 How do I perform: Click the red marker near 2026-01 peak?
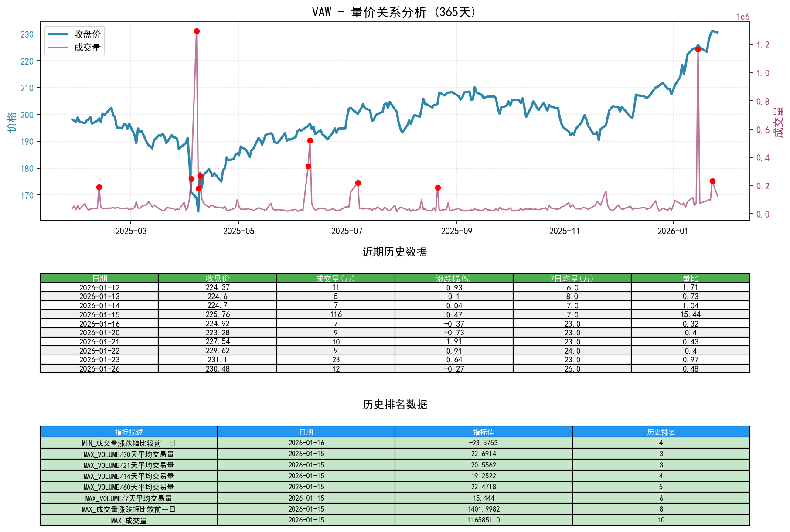(x=698, y=51)
